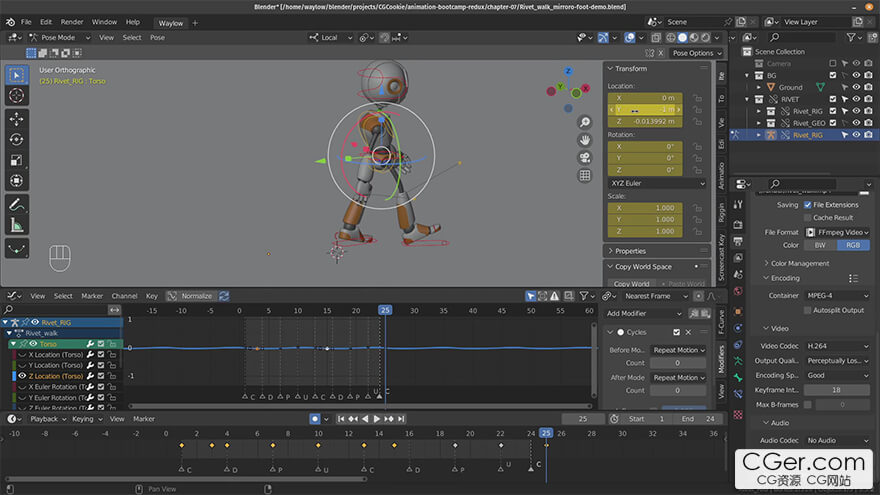This screenshot has height=495, width=880.
Task: Enable the Cache Result checkbox
Action: pos(807,218)
